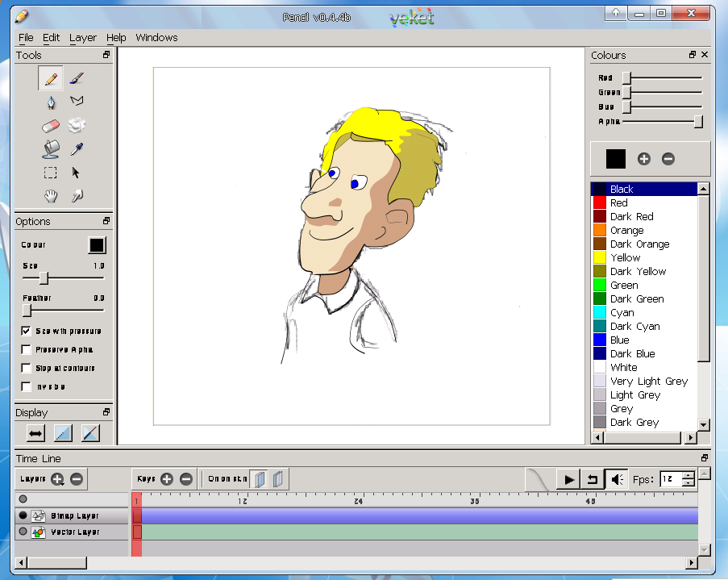Disable Size with pressure checkbox
This screenshot has width=728, height=580.
pos(26,331)
